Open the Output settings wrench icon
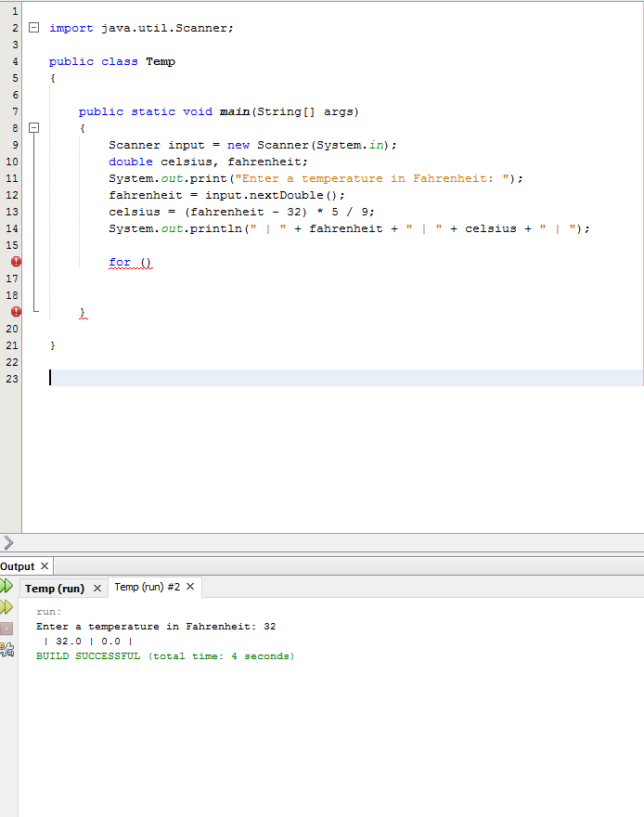Viewport: 644px width, 817px height. point(6,649)
